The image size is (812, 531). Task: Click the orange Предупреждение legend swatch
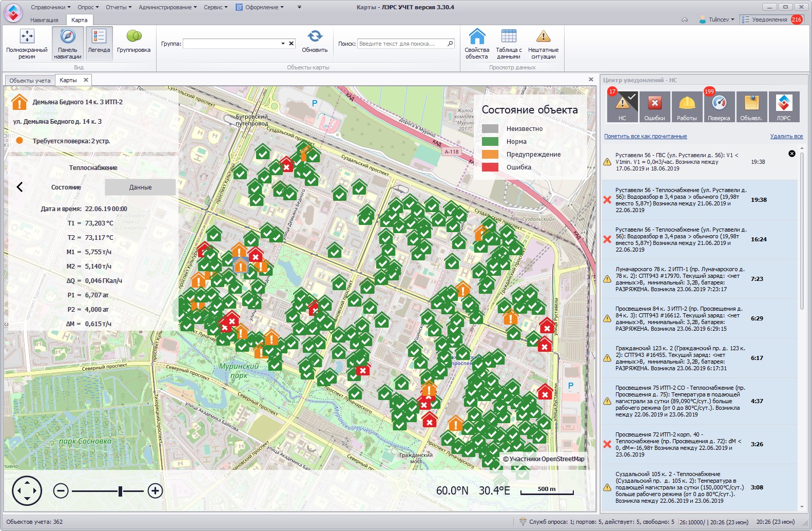click(x=490, y=155)
